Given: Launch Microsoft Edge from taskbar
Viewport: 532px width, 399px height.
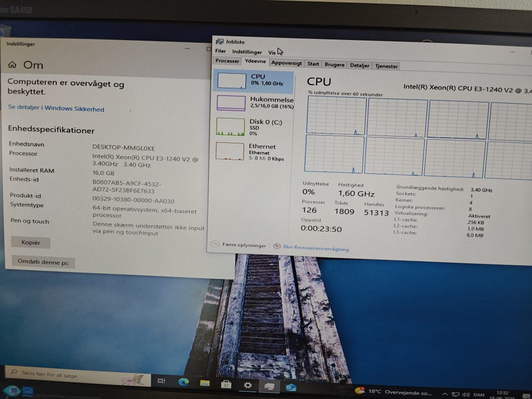Looking at the screenshot, I should click(x=183, y=382).
